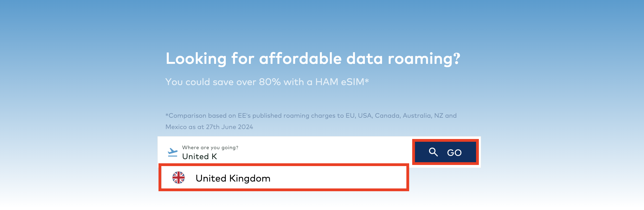Click the magnifying glass search icon
Screen dimensions: 644x210
tap(433, 152)
